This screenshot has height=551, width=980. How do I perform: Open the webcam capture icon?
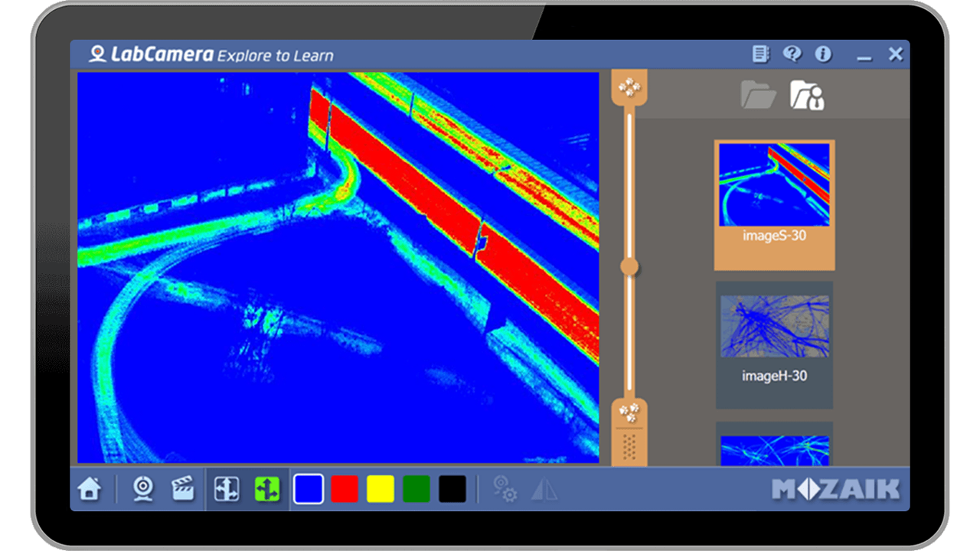(143, 489)
